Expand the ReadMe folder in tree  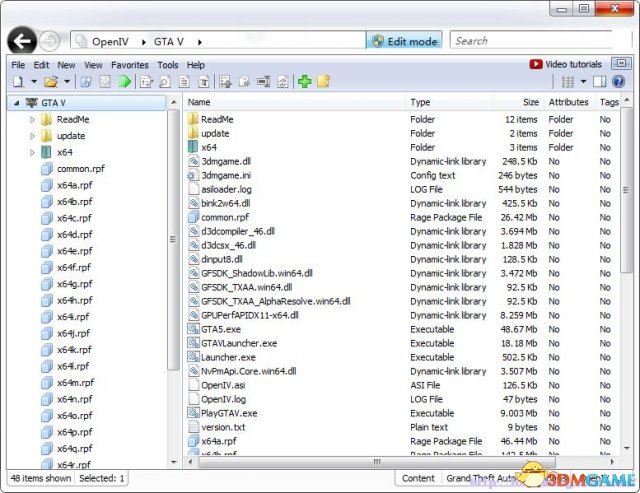32,120
